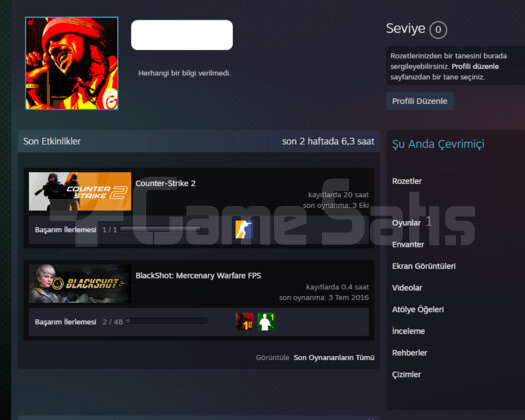The width and height of the screenshot is (525, 420).
Task: Open the Çizimler sidebar link
Action: pyautogui.click(x=406, y=374)
